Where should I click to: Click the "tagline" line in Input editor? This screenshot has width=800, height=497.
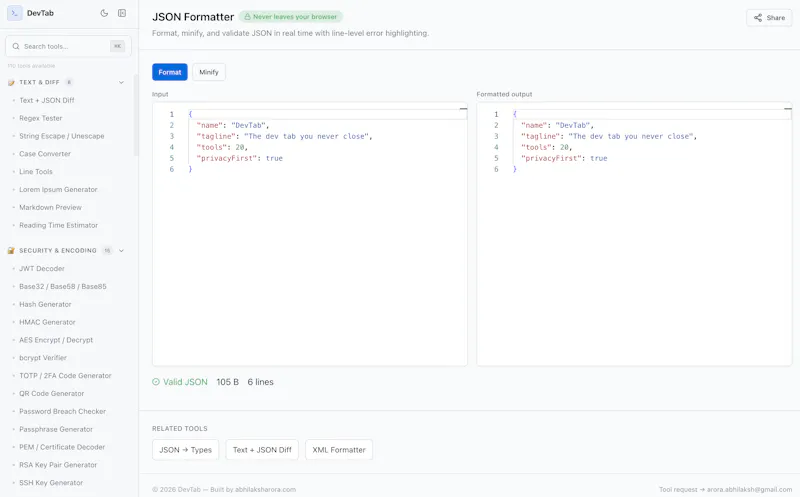point(284,137)
